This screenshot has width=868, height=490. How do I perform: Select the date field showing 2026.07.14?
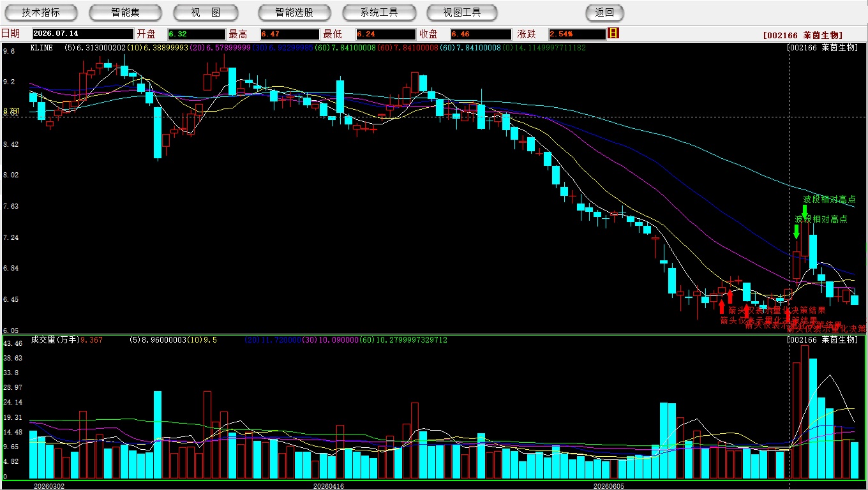click(x=83, y=34)
